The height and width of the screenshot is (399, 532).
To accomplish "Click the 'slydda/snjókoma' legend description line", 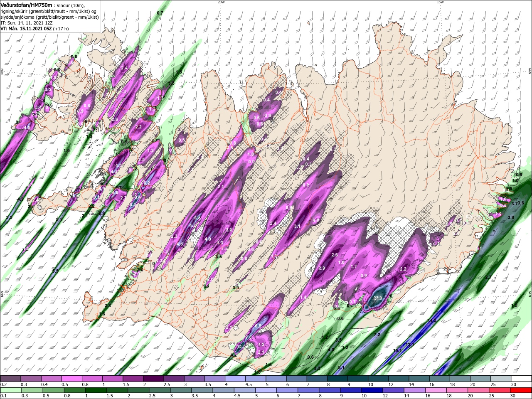I will coord(49,17).
